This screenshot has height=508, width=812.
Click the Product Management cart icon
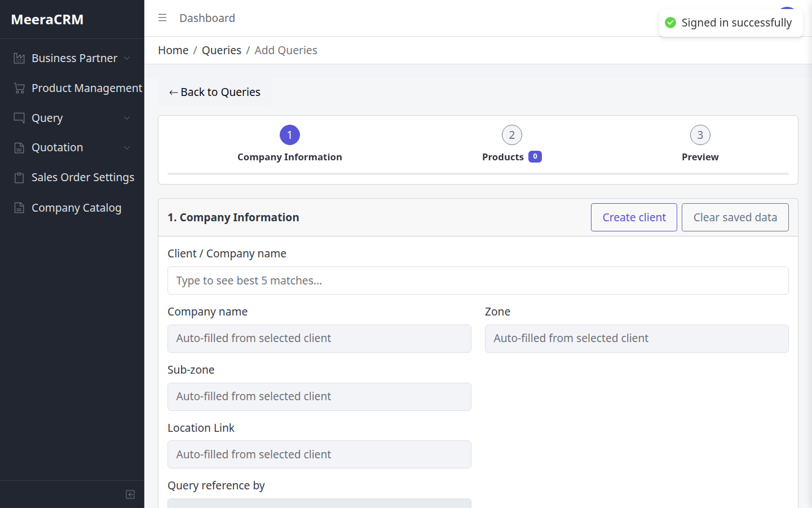click(19, 88)
